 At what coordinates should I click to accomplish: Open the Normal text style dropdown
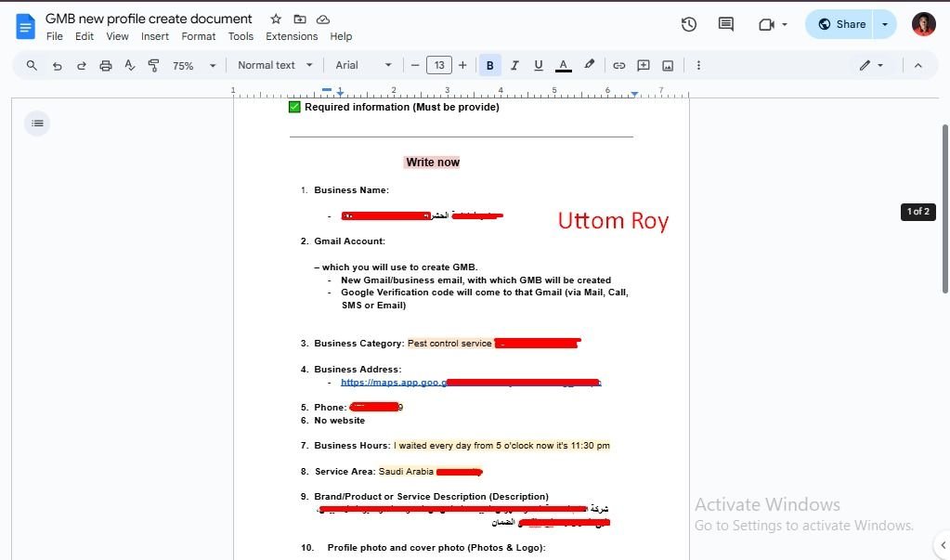pos(273,66)
